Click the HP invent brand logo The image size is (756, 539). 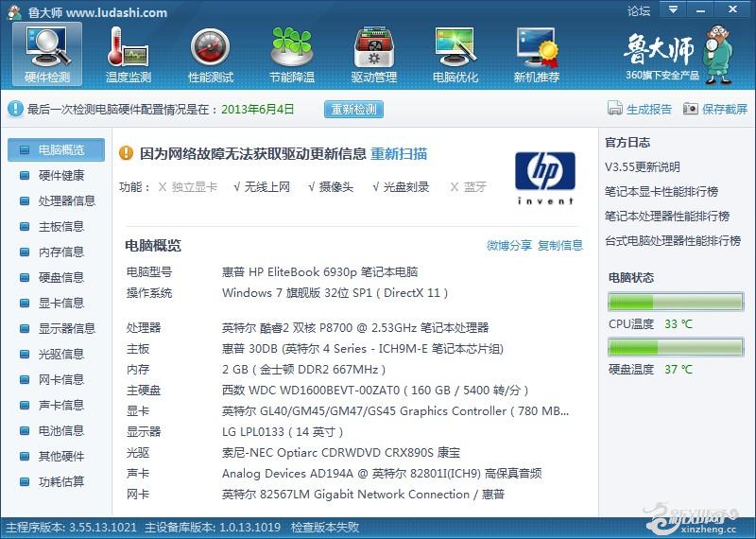click(x=545, y=178)
